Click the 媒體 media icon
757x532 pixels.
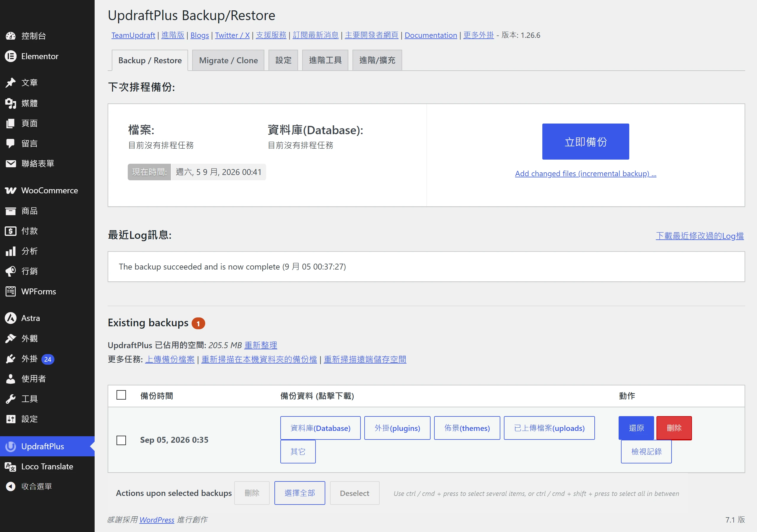pyautogui.click(x=11, y=103)
